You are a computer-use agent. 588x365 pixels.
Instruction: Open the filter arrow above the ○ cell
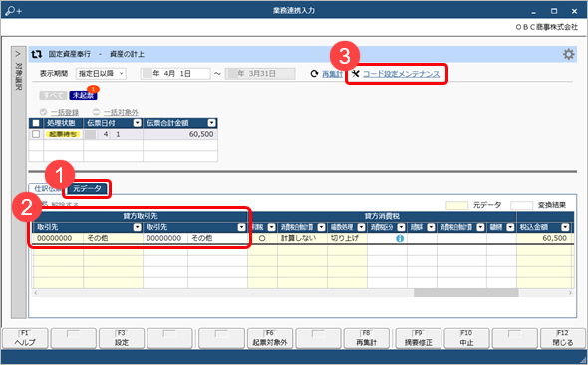pyautogui.click(x=271, y=227)
